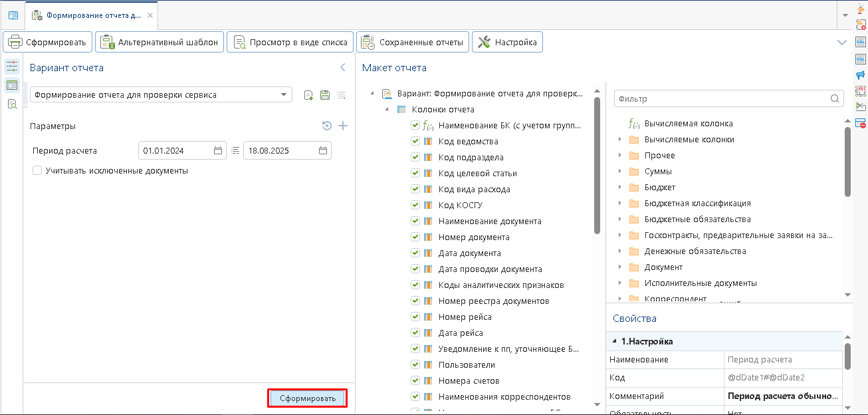Open Просмотр в виде списка
This screenshot has width=868, height=415.
tap(290, 42)
